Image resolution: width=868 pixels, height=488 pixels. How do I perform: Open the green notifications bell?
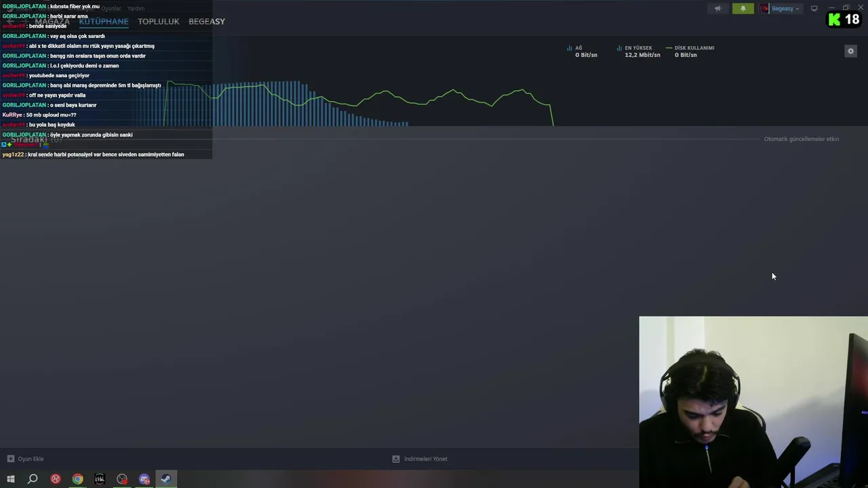coord(743,9)
